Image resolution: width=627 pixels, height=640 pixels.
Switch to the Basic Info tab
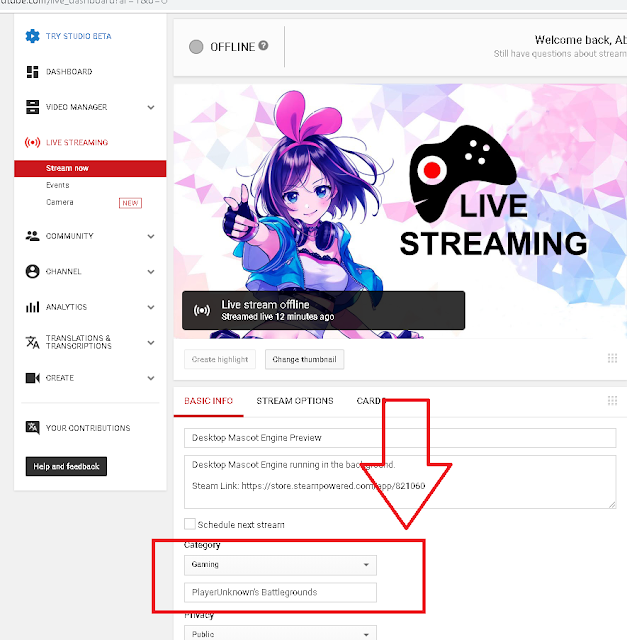tap(209, 401)
